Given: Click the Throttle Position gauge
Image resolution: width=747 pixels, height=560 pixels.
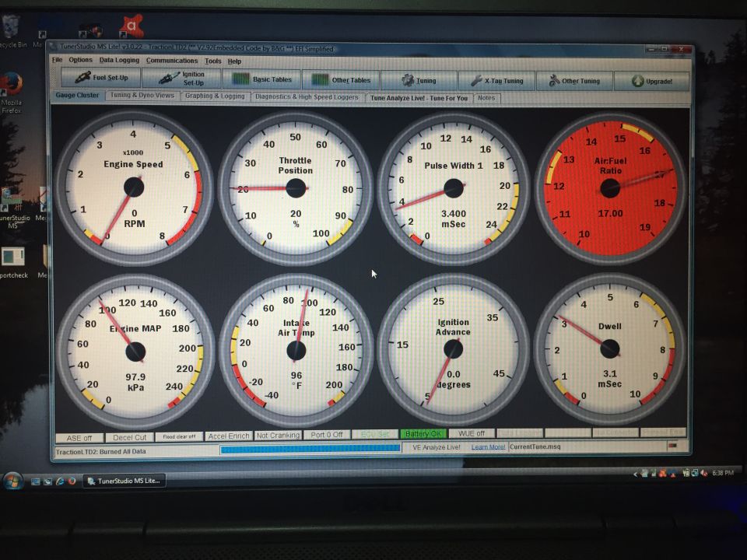Looking at the screenshot, I should coord(296,188).
